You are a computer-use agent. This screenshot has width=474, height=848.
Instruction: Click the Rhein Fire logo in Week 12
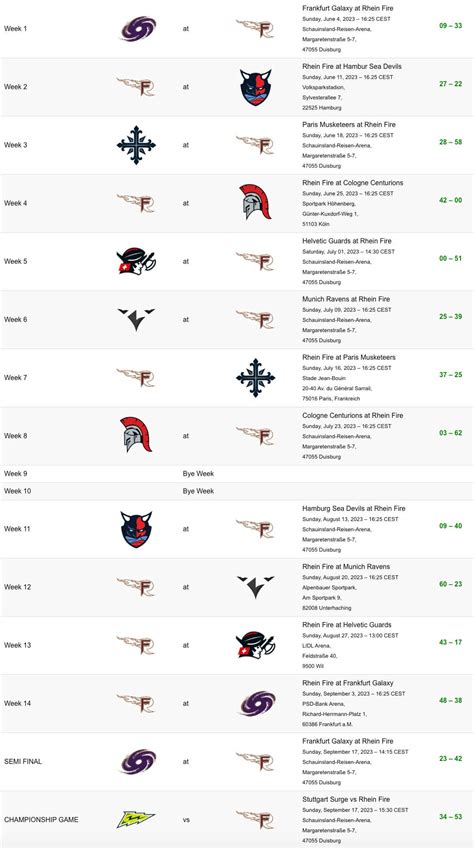pos(136,587)
